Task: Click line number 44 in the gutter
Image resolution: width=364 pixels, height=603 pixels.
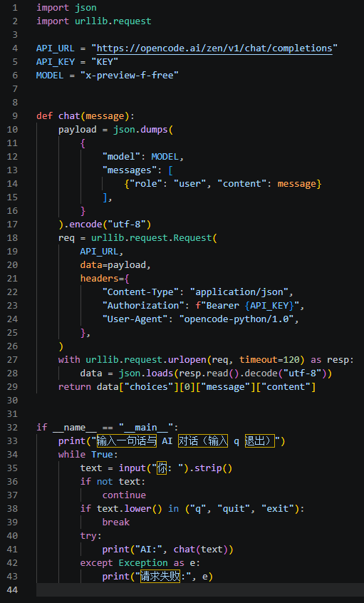Action: (12, 589)
